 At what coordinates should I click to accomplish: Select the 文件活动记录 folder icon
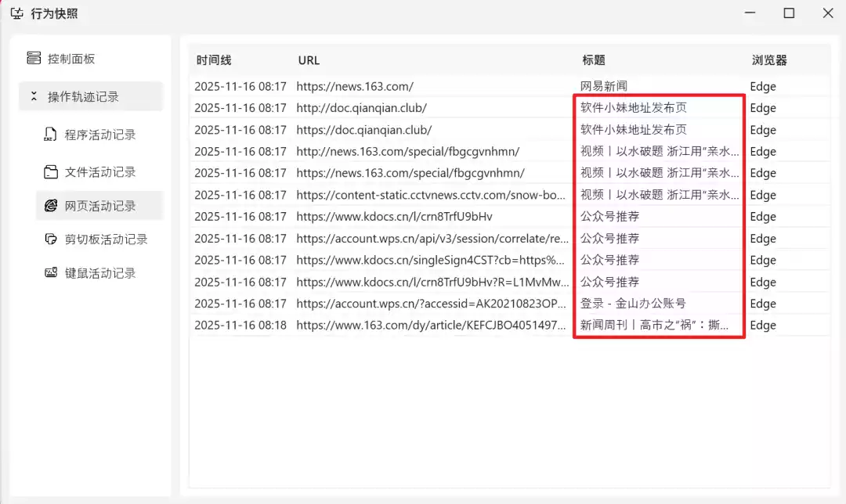click(x=52, y=171)
